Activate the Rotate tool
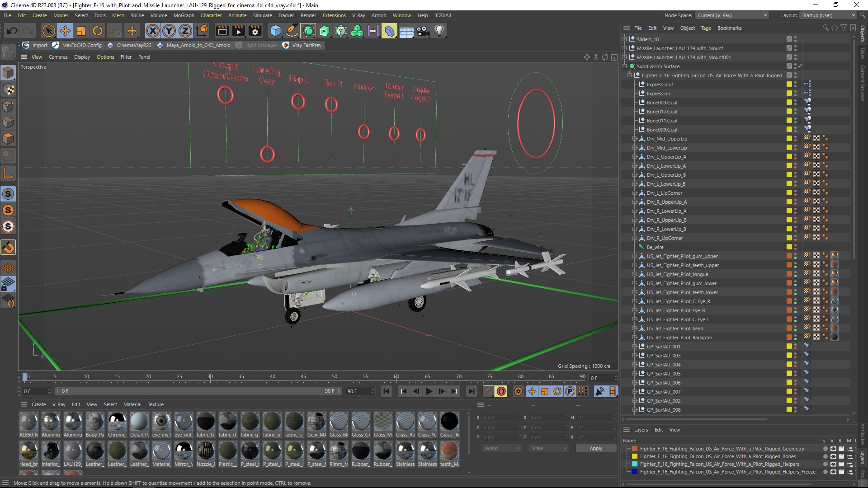Viewport: 868px width, 488px height. pyautogui.click(x=98, y=31)
